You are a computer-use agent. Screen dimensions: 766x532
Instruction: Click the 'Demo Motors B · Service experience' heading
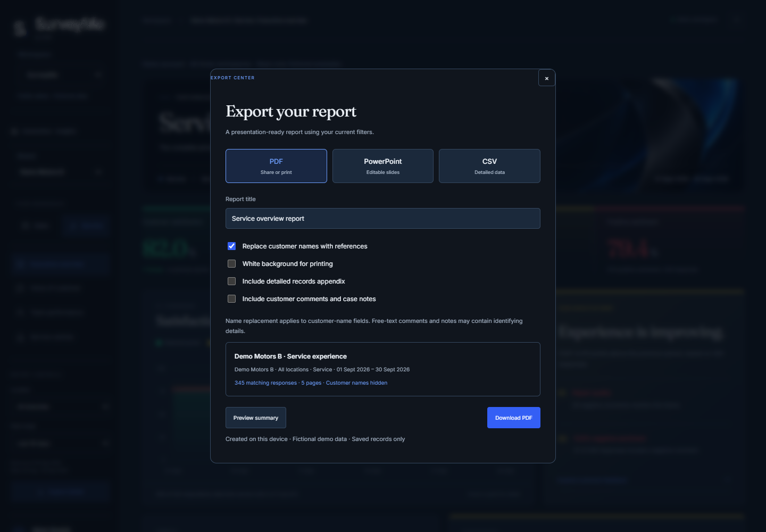click(290, 356)
